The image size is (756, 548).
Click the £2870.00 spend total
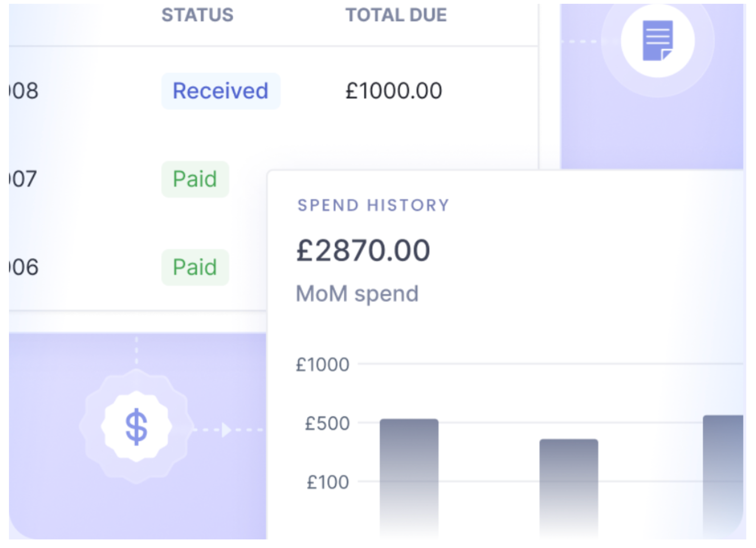click(x=363, y=250)
